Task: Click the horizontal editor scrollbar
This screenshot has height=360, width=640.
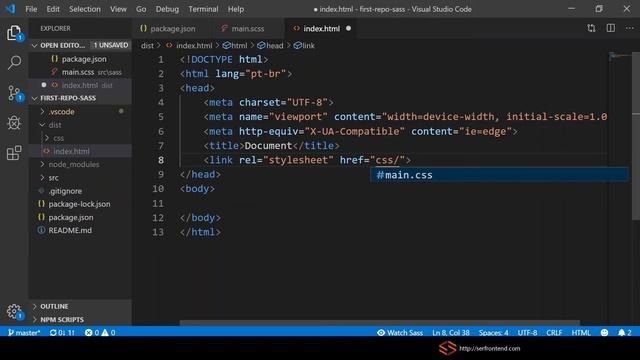Action: [x=380, y=323]
